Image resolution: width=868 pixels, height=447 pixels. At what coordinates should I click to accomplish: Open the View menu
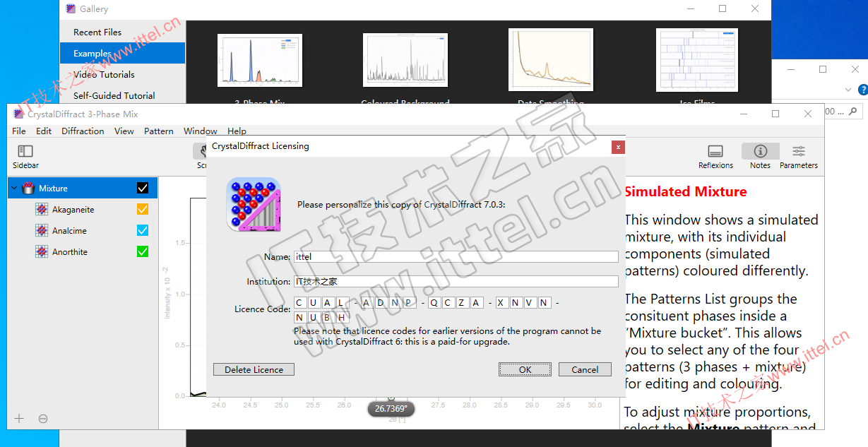pos(124,131)
